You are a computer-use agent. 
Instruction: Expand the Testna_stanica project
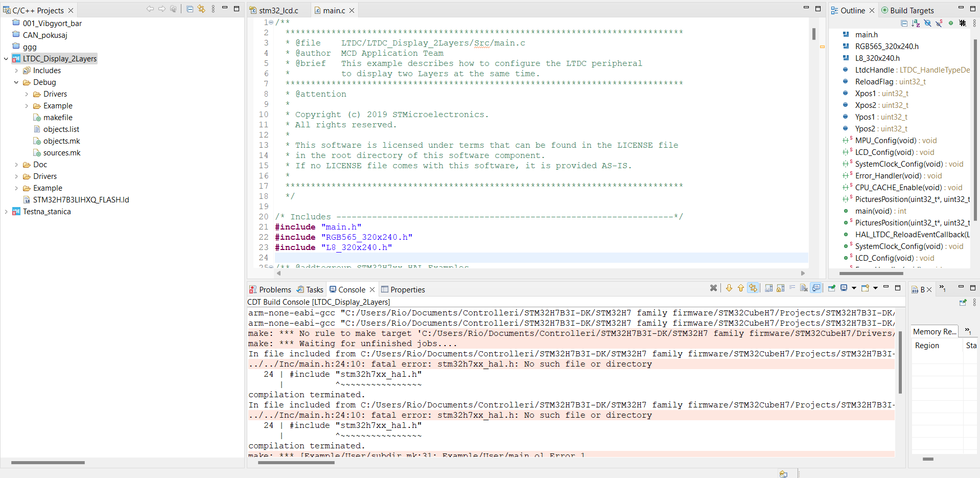click(x=6, y=212)
